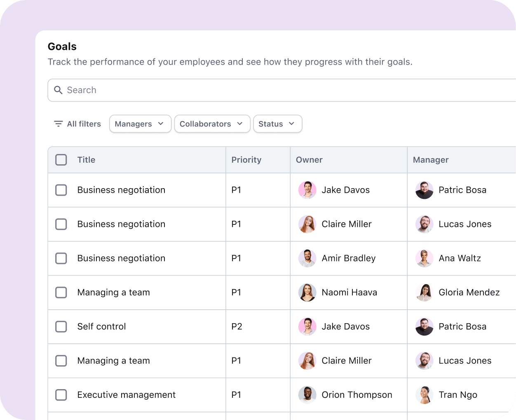Open the Self control goal title

coord(101,327)
